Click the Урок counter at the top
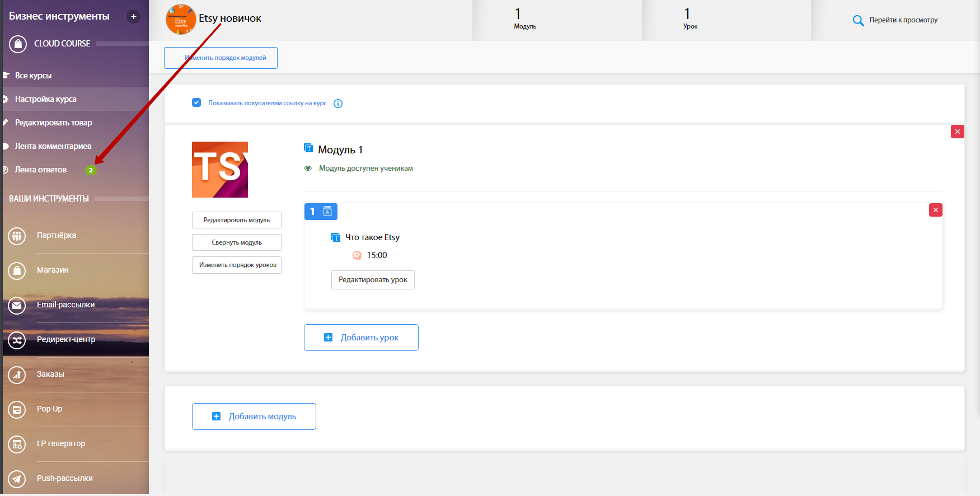 pyautogui.click(x=690, y=19)
